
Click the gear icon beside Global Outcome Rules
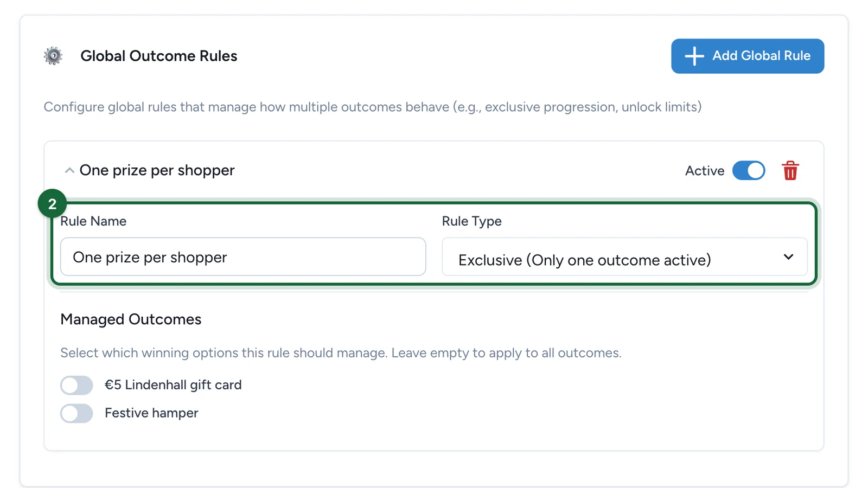[x=53, y=56]
